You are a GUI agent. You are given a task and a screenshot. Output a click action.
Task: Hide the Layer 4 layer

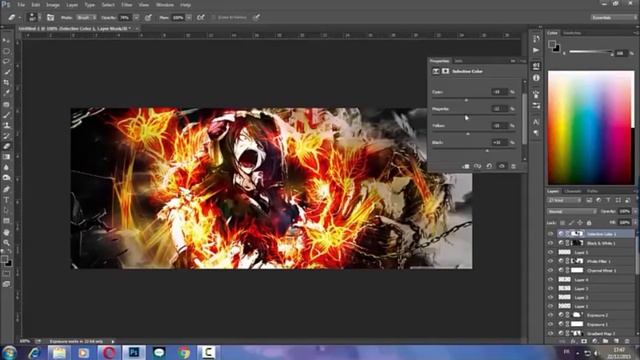click(550, 280)
